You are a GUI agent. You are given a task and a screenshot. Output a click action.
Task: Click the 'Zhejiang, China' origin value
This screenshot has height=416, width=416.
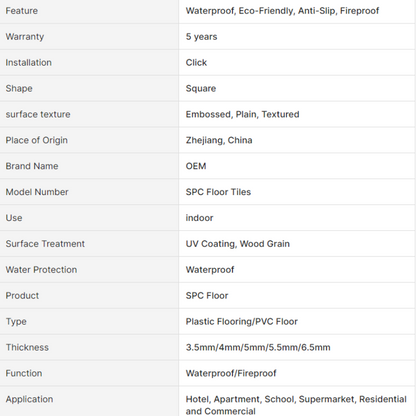219,140
